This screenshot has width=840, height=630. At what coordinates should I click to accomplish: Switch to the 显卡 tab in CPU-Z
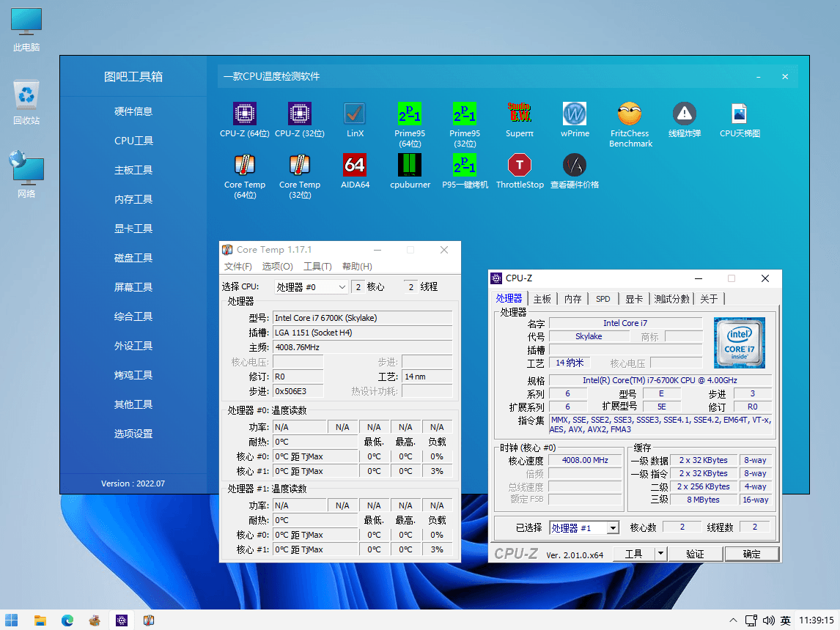point(634,299)
